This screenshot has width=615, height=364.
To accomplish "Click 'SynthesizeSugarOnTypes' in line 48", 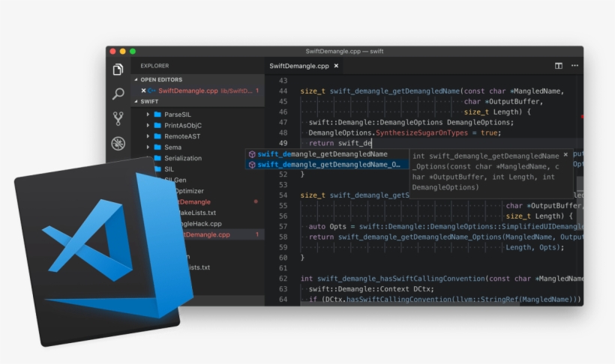I will [421, 133].
